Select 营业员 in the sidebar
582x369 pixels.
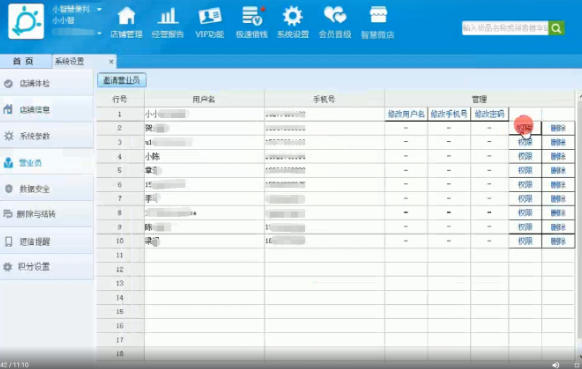(46, 162)
